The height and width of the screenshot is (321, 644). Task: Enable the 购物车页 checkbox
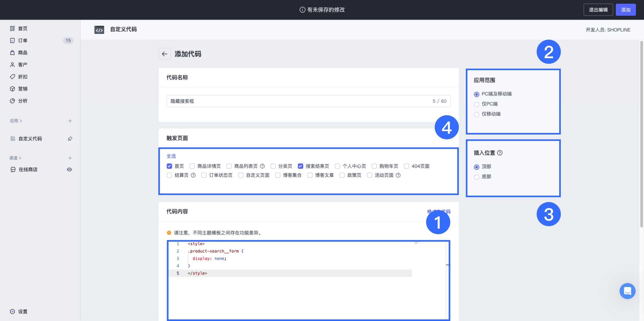point(375,166)
